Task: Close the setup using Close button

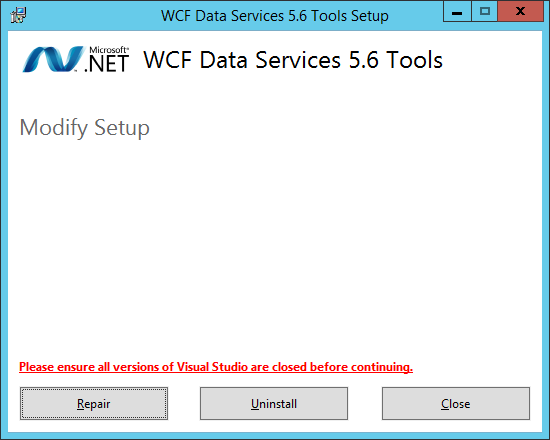Action: [456, 404]
